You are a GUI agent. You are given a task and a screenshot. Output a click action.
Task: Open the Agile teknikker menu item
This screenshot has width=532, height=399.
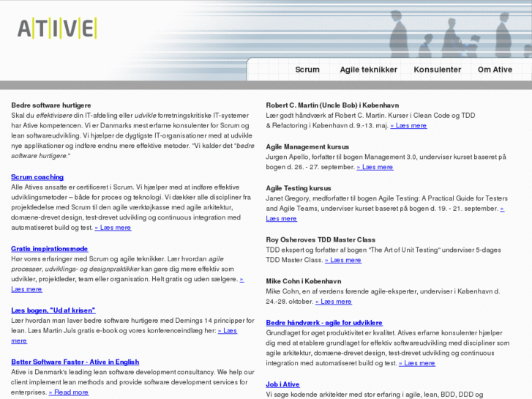pyautogui.click(x=369, y=70)
